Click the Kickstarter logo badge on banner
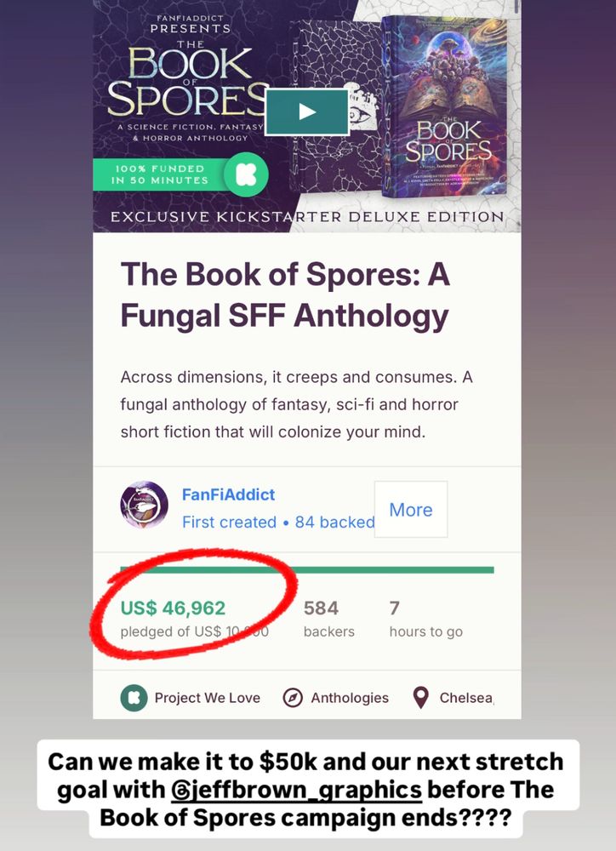616x851 pixels. click(246, 174)
